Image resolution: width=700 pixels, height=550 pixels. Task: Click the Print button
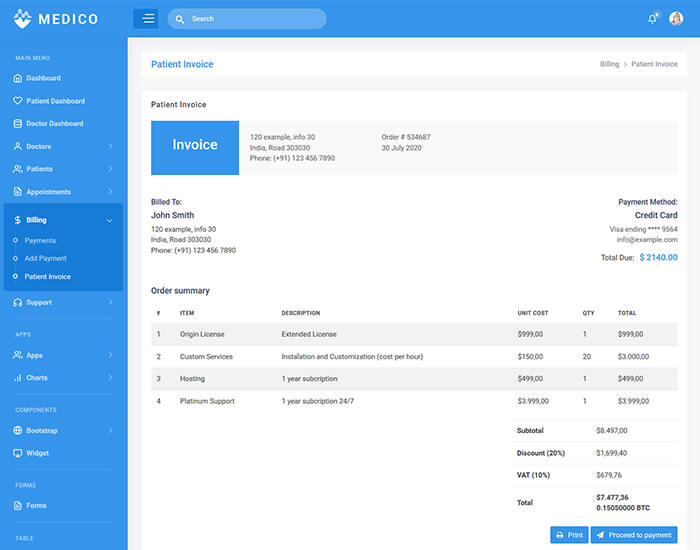pos(569,535)
